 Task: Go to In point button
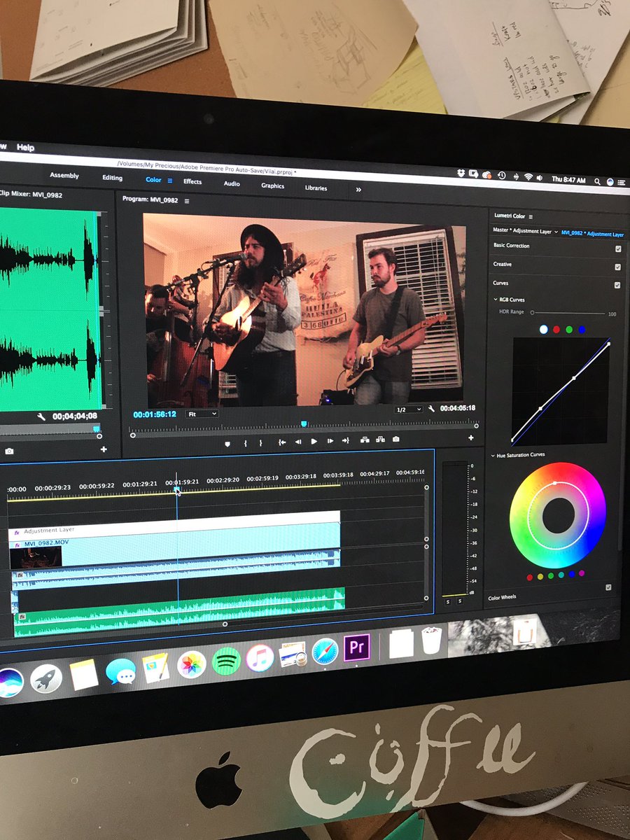[281, 442]
